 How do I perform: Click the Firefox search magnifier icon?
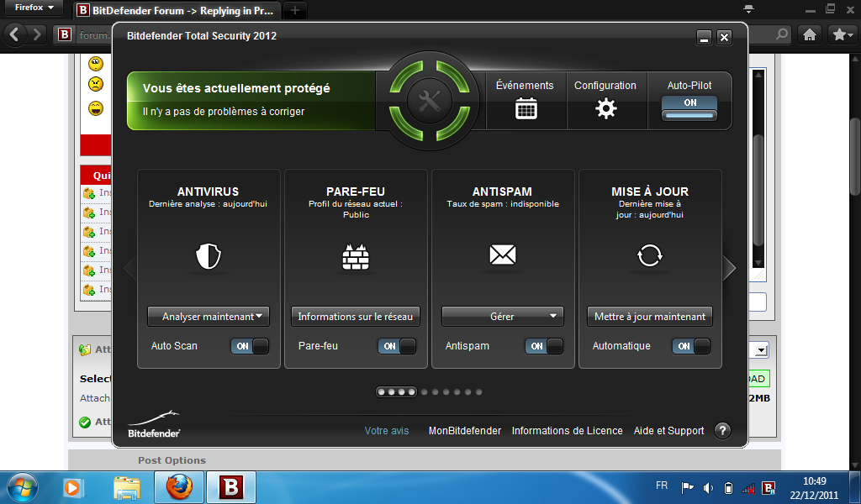(782, 34)
